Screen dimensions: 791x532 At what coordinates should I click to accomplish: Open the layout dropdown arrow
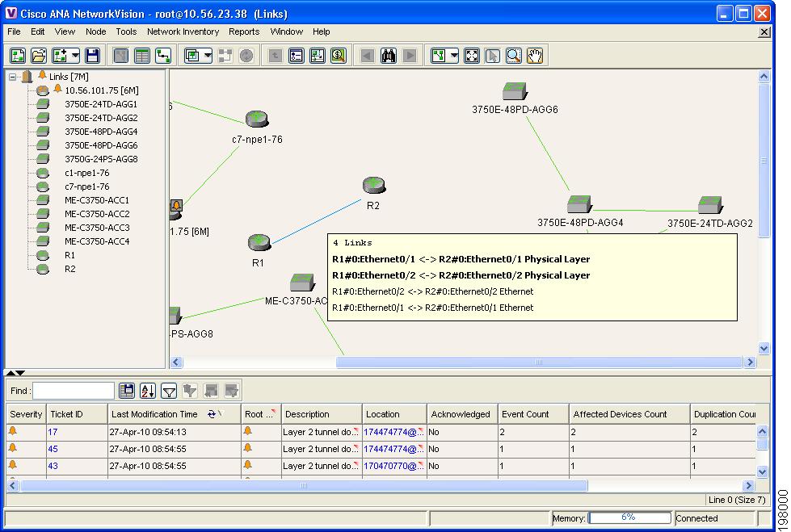[453, 56]
